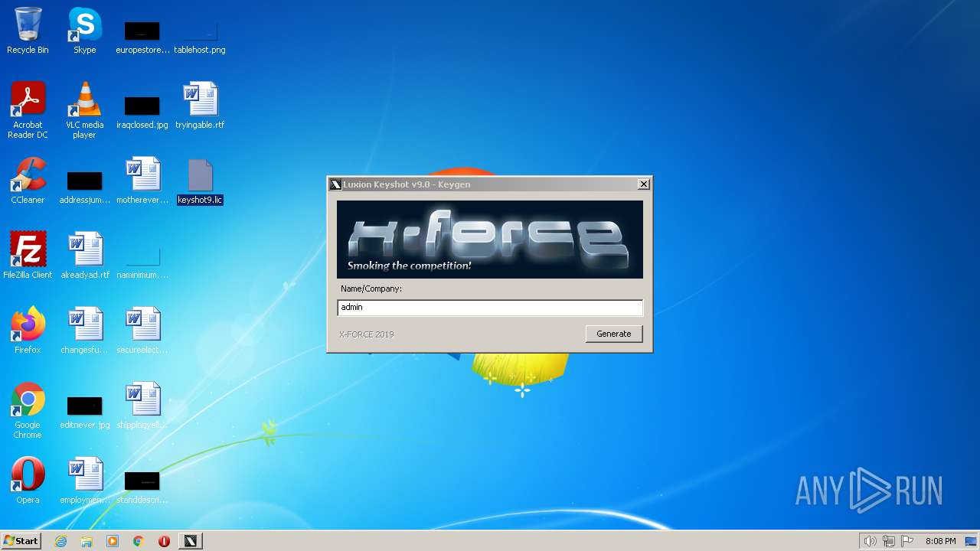Click the X-FORCE banner image
The height and width of the screenshot is (551, 980).
(x=490, y=240)
